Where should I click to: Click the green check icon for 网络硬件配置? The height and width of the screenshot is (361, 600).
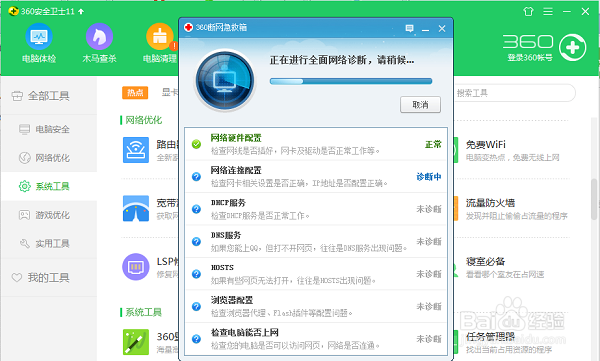196,144
